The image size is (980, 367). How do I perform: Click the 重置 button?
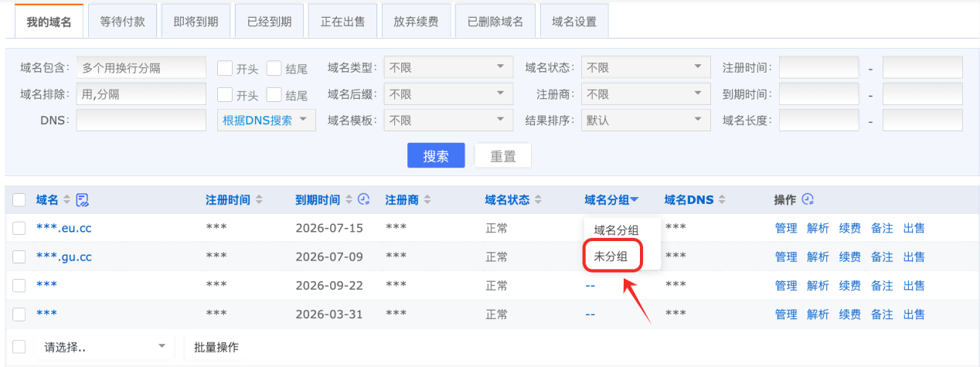(x=503, y=155)
